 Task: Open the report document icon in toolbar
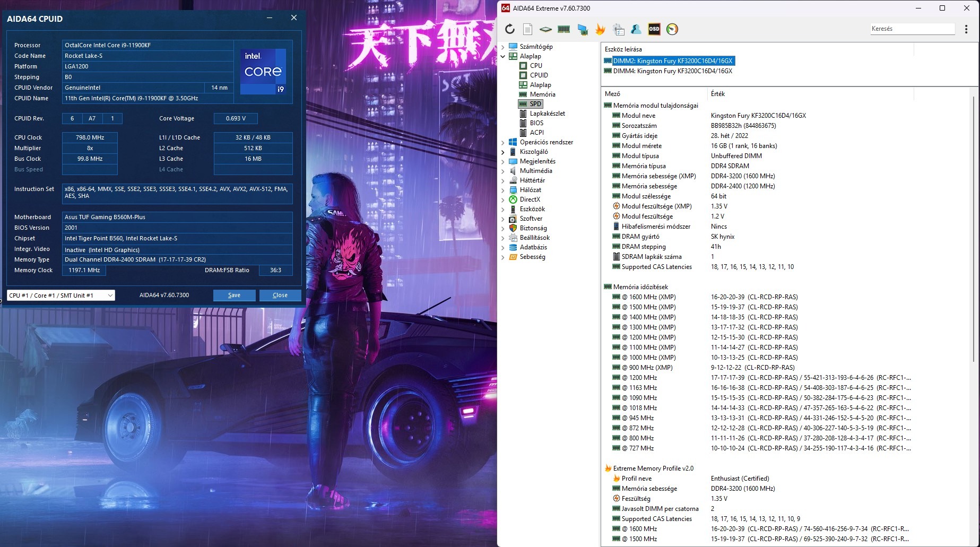(x=527, y=29)
